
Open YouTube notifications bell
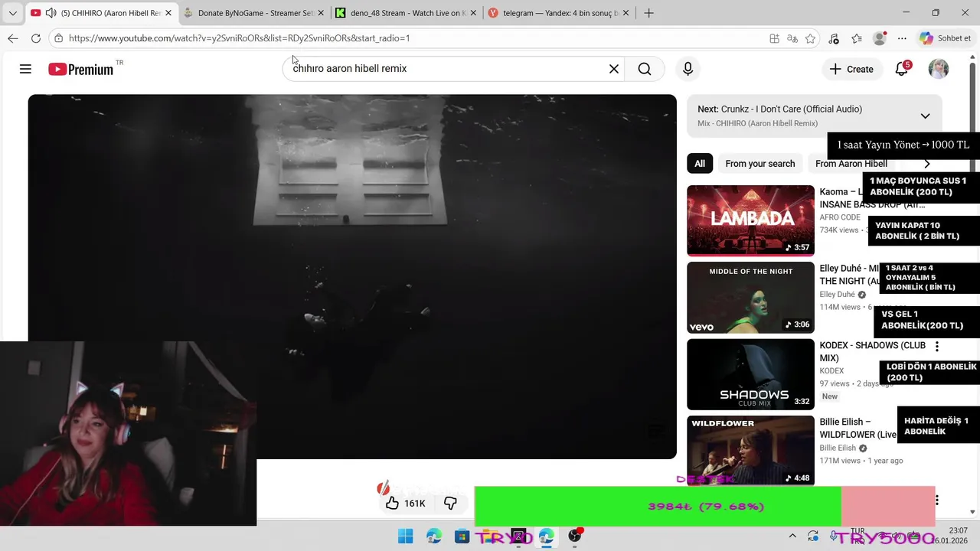pos(902,69)
